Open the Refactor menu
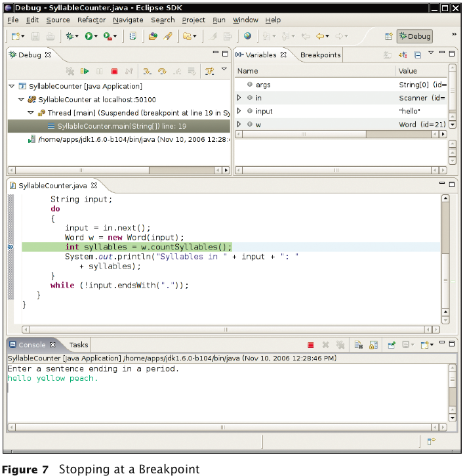The image size is (465, 476). point(91,20)
